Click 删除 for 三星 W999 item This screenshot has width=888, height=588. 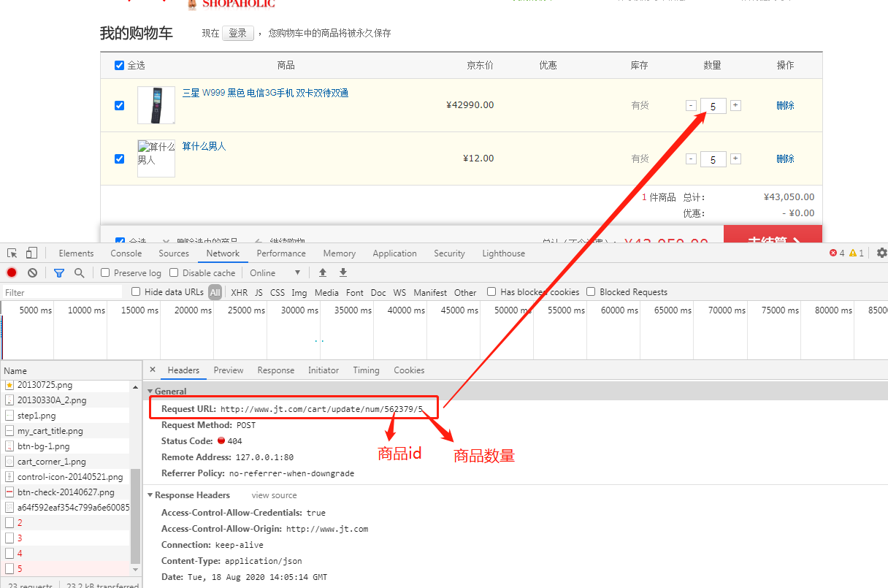pyautogui.click(x=785, y=105)
